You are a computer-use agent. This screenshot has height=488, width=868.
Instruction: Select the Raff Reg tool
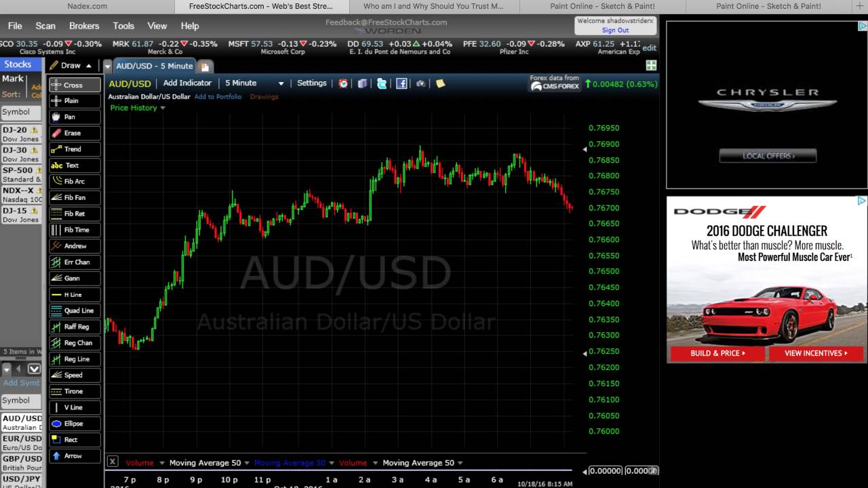click(75, 327)
